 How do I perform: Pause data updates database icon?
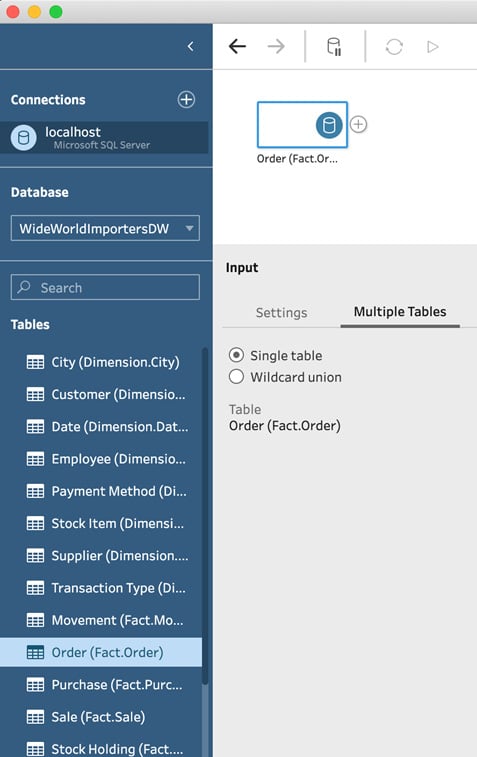pyautogui.click(x=334, y=47)
